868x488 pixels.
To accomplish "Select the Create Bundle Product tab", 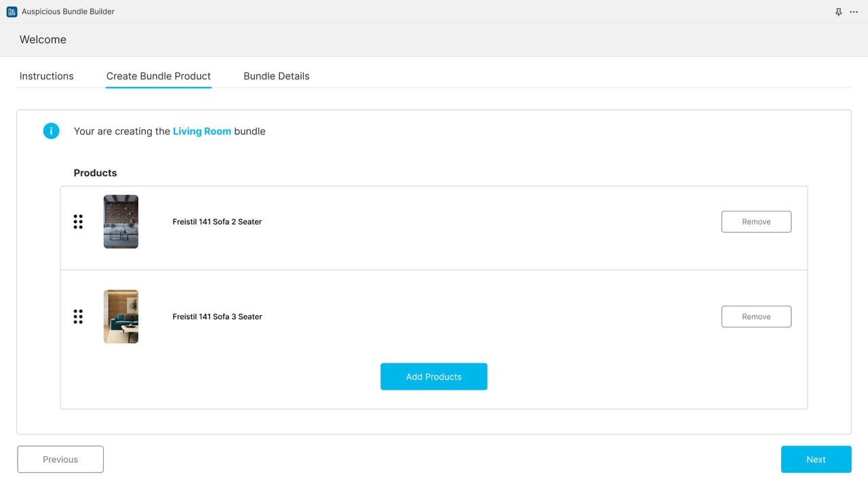I will (159, 76).
